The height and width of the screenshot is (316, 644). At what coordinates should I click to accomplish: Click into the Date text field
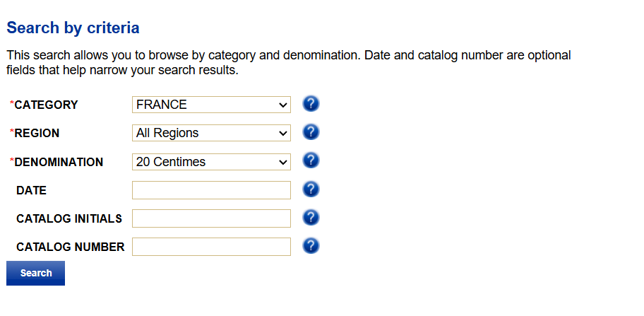click(x=211, y=190)
